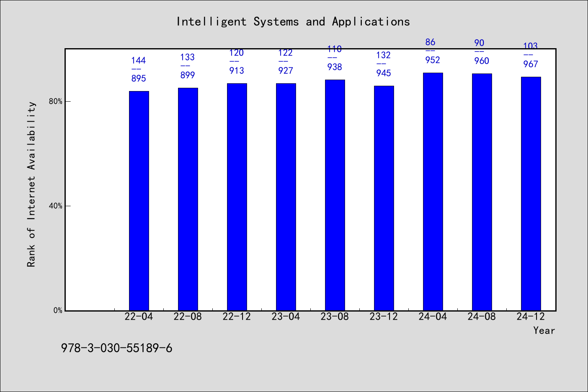
Task: Click the value 144 above the 22-04 bar
Action: pos(138,60)
